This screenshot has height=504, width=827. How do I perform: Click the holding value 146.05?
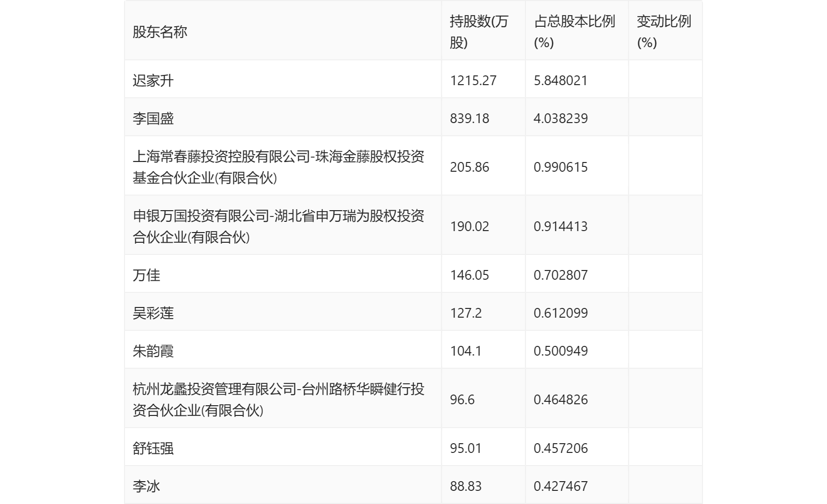(x=470, y=275)
